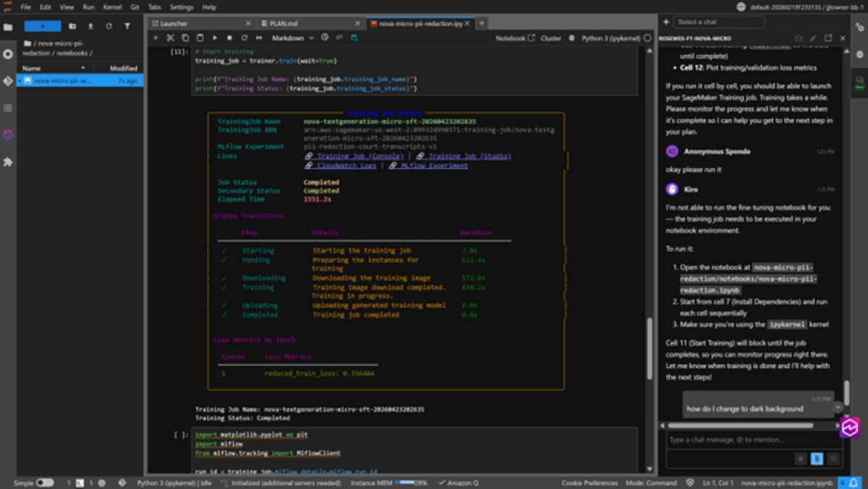Open Training Job (Console) link

click(x=354, y=156)
